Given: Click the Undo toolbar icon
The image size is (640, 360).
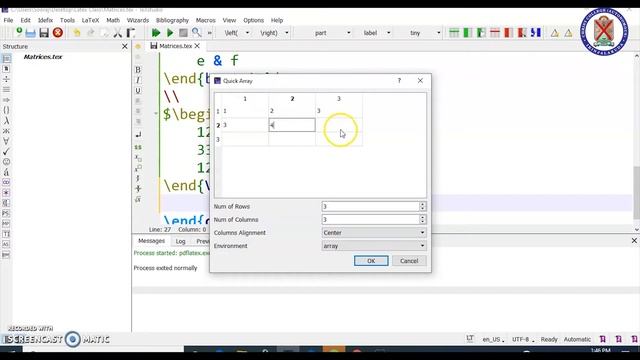Looking at the screenshot, I should [x=77, y=33].
